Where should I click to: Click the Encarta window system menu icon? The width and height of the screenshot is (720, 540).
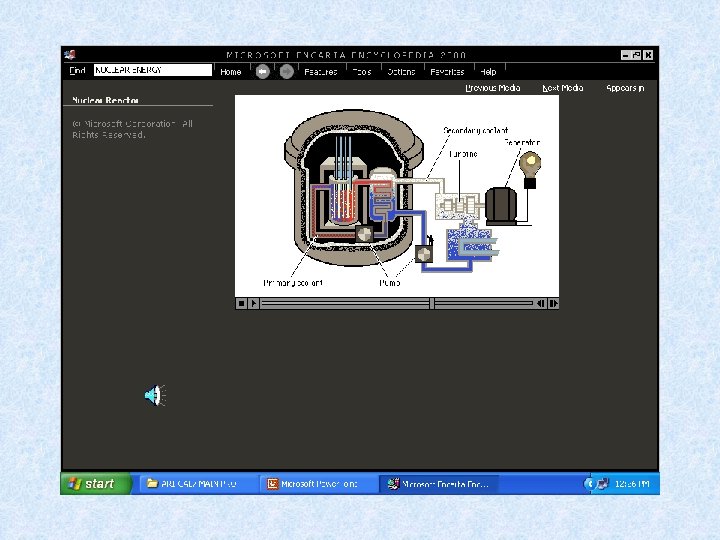[69, 55]
